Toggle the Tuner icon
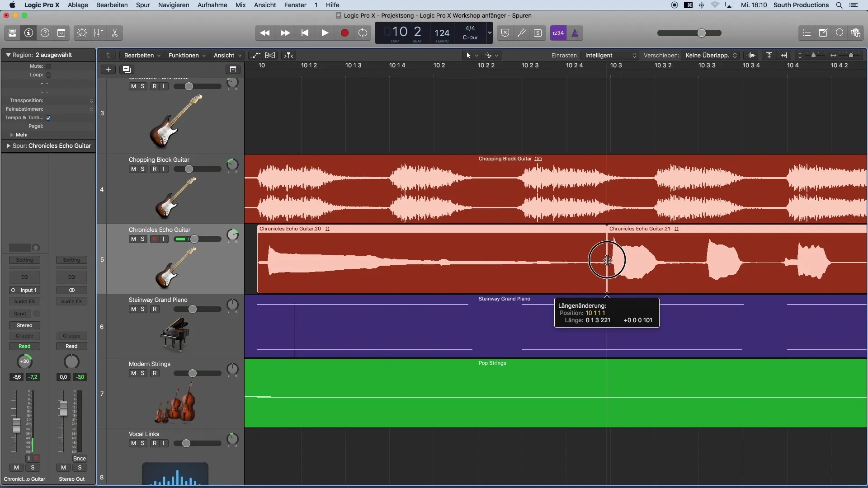The width and height of the screenshot is (868, 488). (x=522, y=33)
